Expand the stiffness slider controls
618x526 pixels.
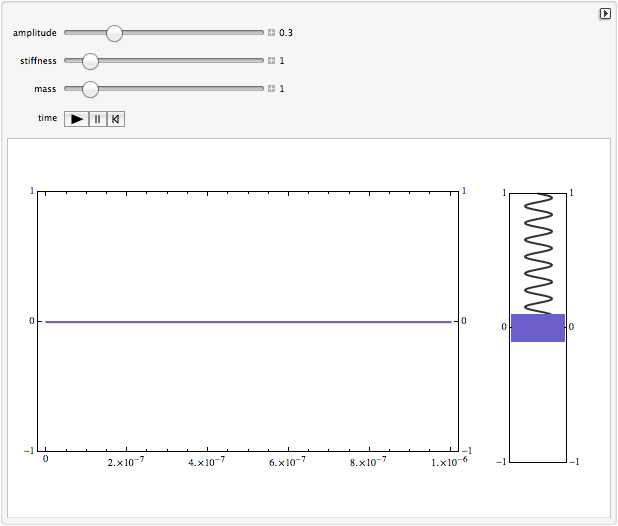click(x=271, y=61)
